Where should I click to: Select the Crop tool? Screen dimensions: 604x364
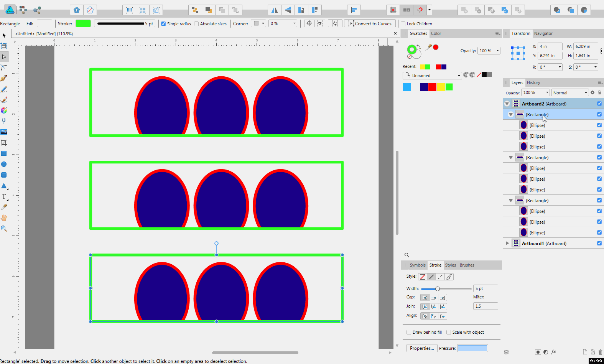click(x=4, y=143)
